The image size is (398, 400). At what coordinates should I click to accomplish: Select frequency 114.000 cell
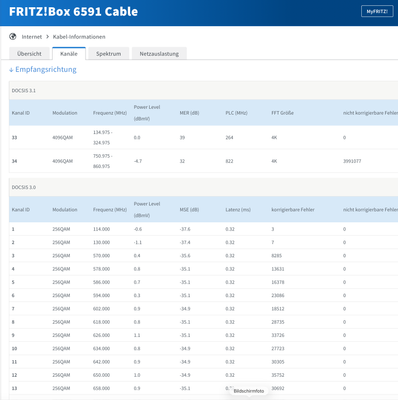[101, 229]
